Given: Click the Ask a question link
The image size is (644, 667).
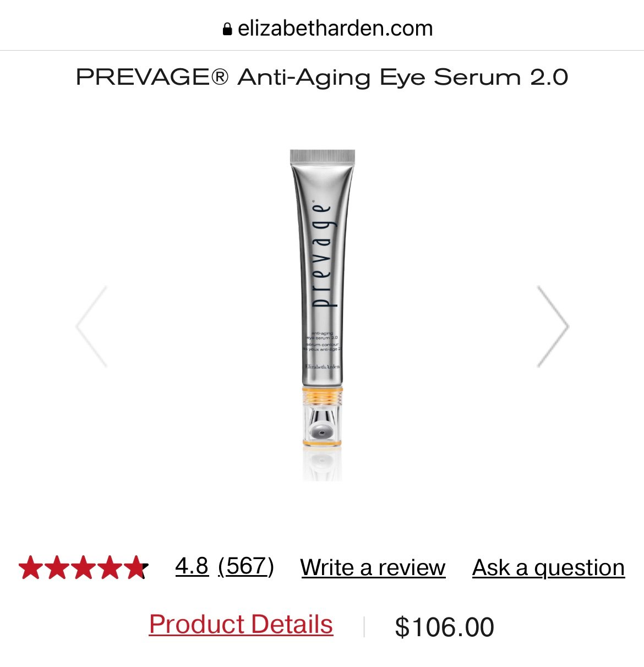Looking at the screenshot, I should click(x=549, y=567).
